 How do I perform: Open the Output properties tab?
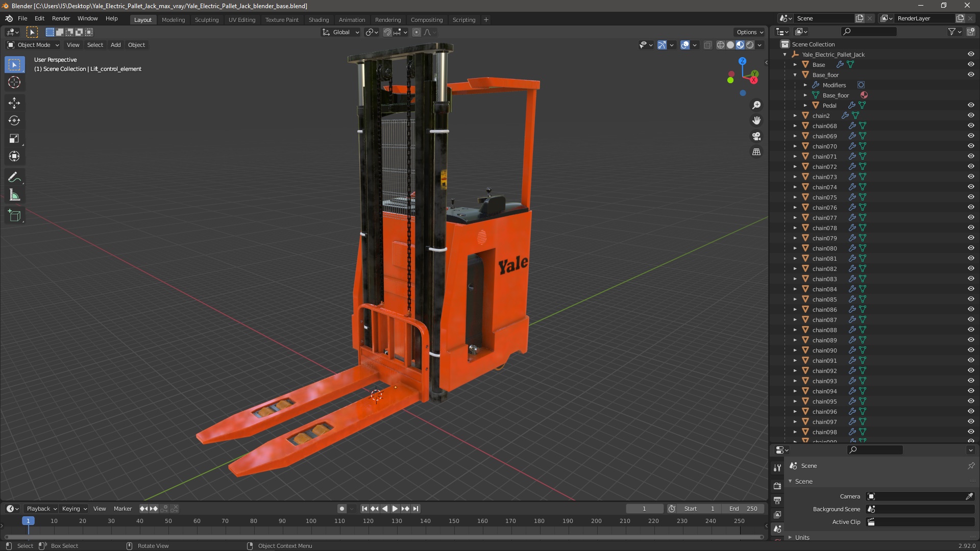click(x=777, y=500)
